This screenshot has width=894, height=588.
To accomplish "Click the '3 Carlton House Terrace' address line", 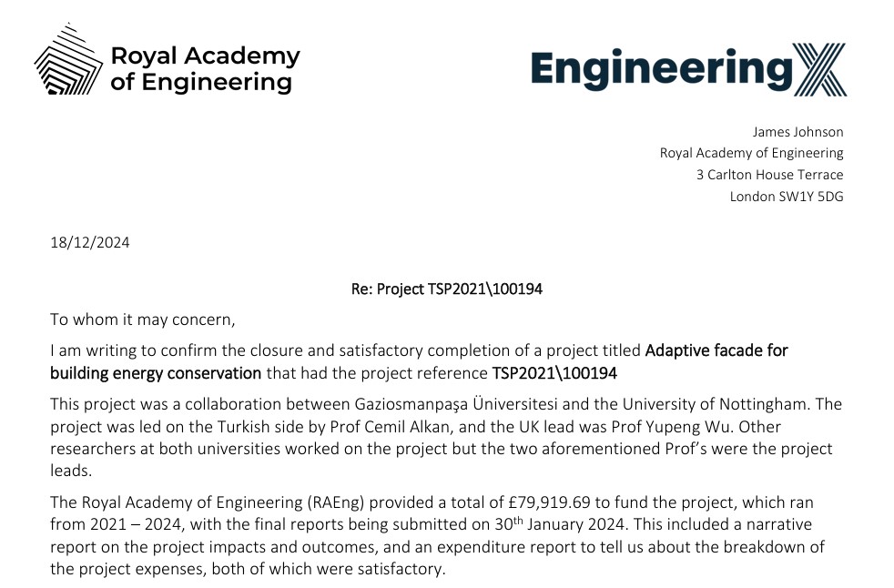I will point(769,175).
